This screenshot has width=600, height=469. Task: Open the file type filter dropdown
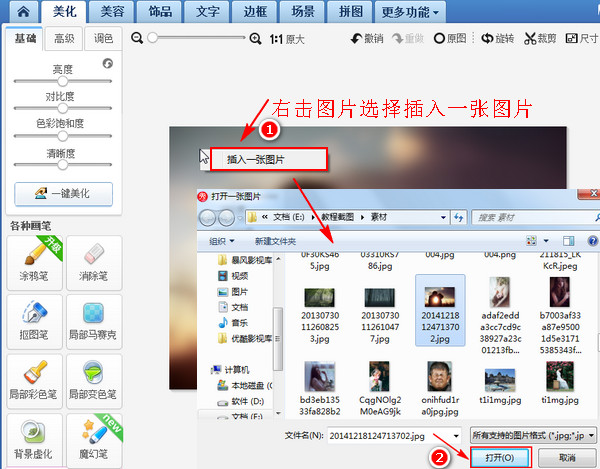coord(533,435)
